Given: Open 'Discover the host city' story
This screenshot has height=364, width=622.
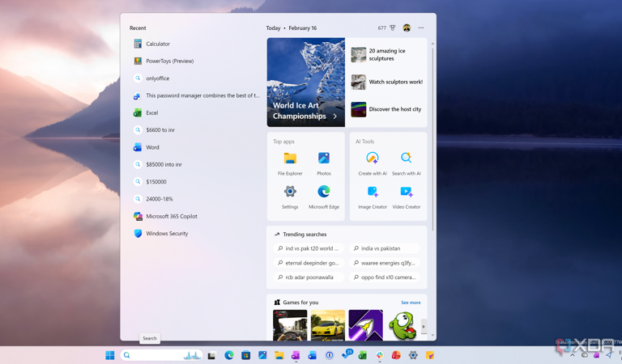Looking at the screenshot, I should 387,109.
